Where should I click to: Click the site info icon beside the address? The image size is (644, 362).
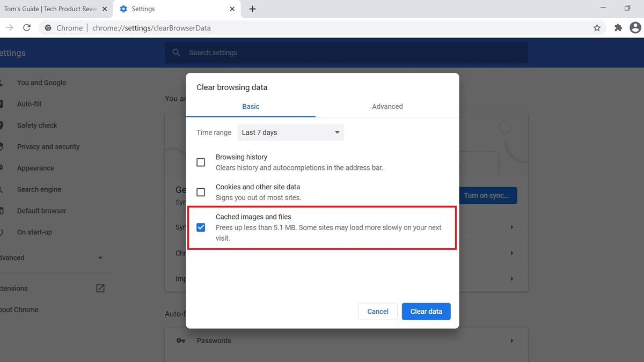[48, 27]
